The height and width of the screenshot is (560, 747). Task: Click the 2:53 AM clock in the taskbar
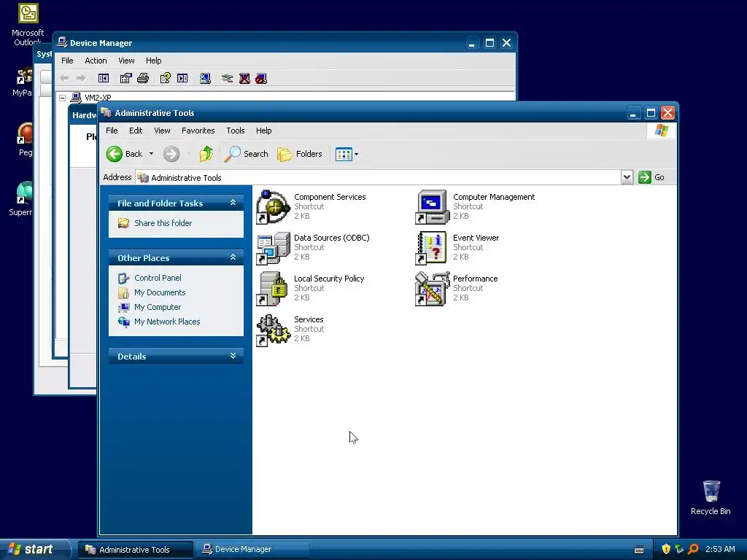[x=720, y=549]
